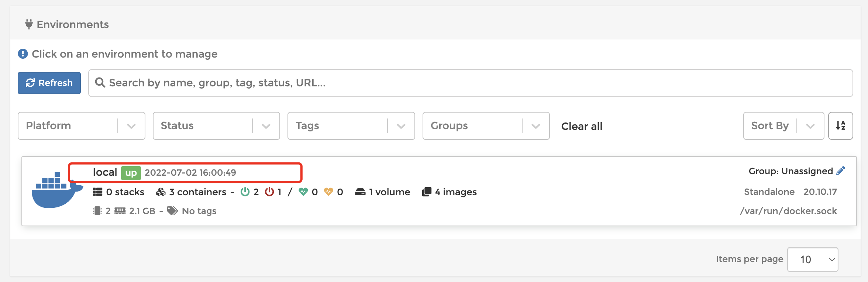Click the images stack icon
Image resolution: width=868 pixels, height=282 pixels.
pyautogui.click(x=427, y=192)
